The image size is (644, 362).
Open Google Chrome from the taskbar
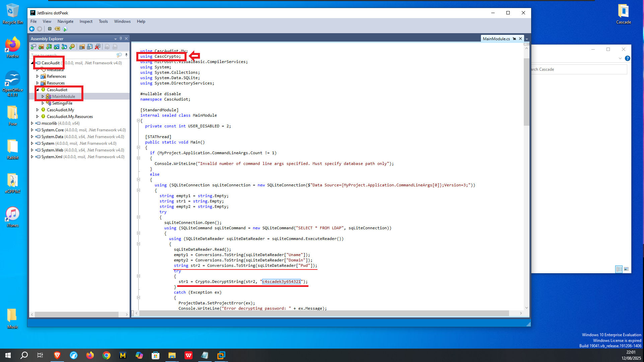[106, 355]
